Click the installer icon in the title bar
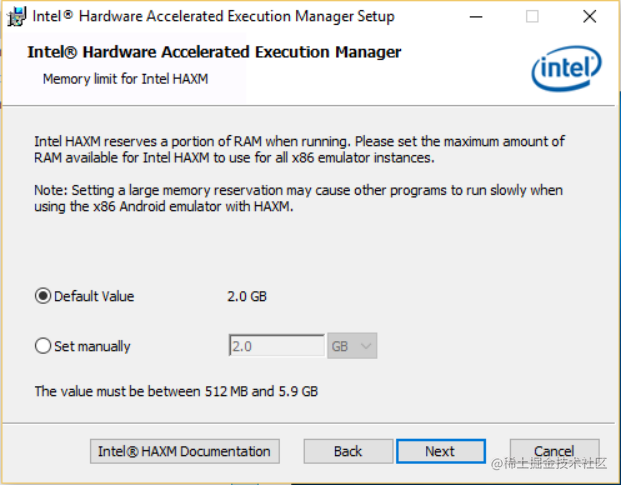This screenshot has width=622, height=485. (x=17, y=17)
